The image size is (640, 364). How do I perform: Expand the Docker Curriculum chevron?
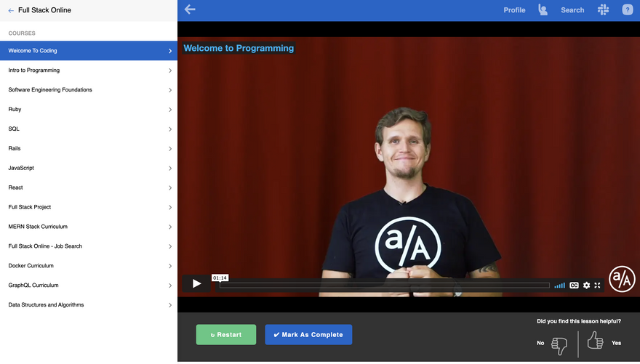[170, 266]
